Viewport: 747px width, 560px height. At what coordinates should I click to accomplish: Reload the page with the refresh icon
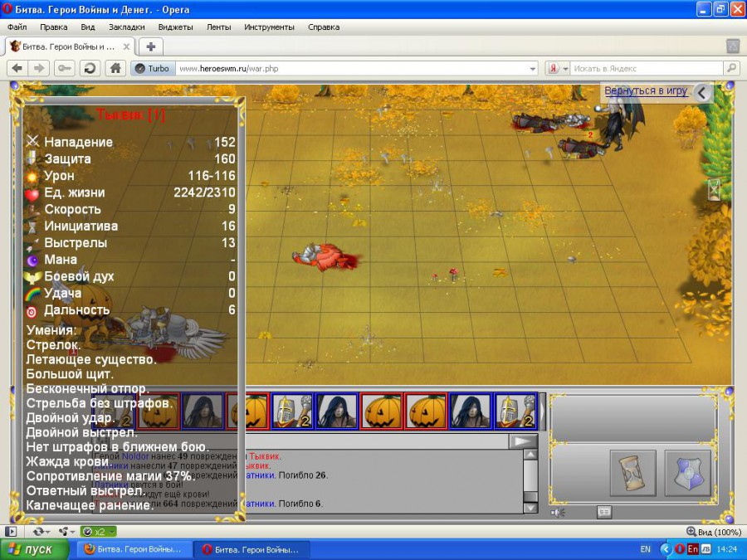pyautogui.click(x=90, y=69)
